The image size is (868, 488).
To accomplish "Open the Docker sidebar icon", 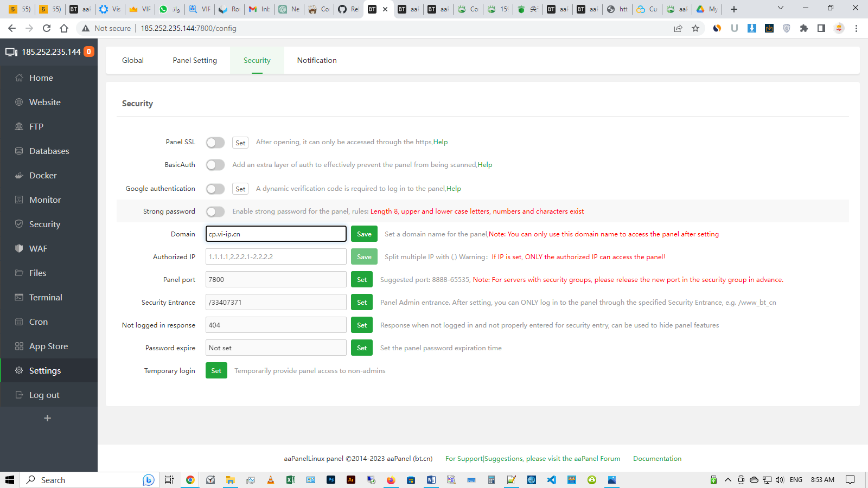I will coord(19,176).
